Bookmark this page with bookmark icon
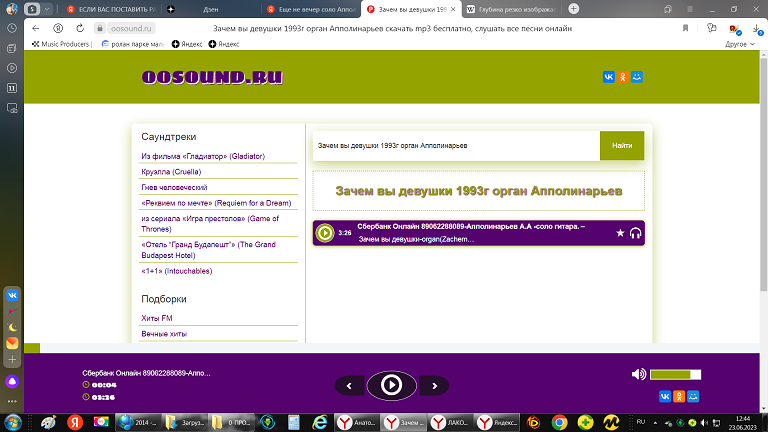The image size is (768, 432). click(685, 28)
